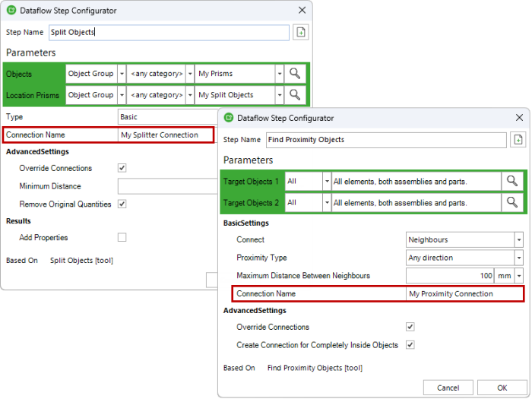
Task: Click the Minimum Distance input field
Action: (x=168, y=186)
